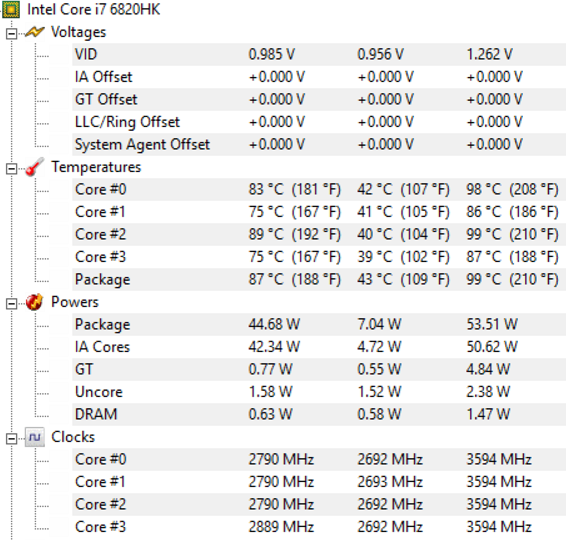
Task: Click the Temperatures thermometer icon
Action: click(35, 167)
